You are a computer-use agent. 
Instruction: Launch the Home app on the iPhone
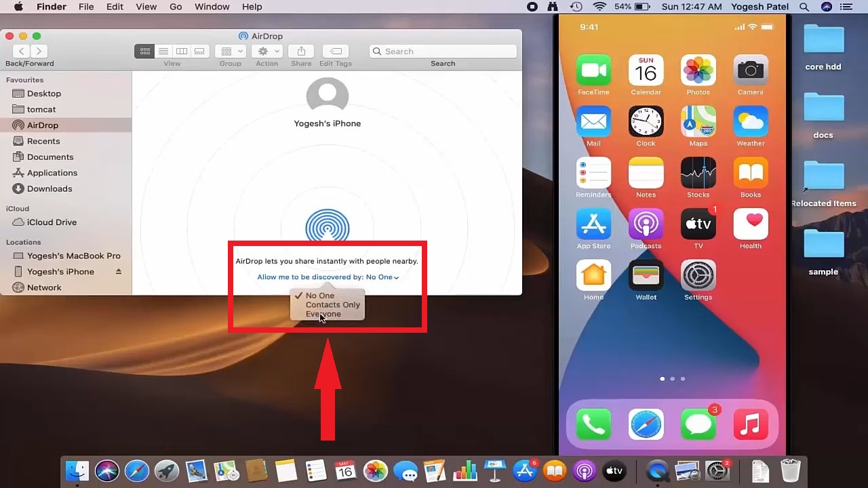[593, 276]
